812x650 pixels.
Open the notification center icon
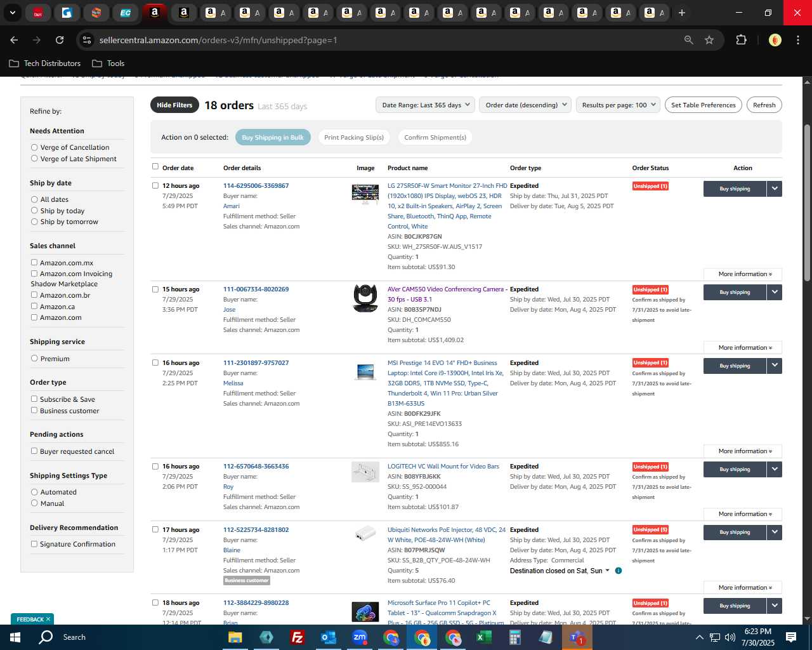(791, 637)
